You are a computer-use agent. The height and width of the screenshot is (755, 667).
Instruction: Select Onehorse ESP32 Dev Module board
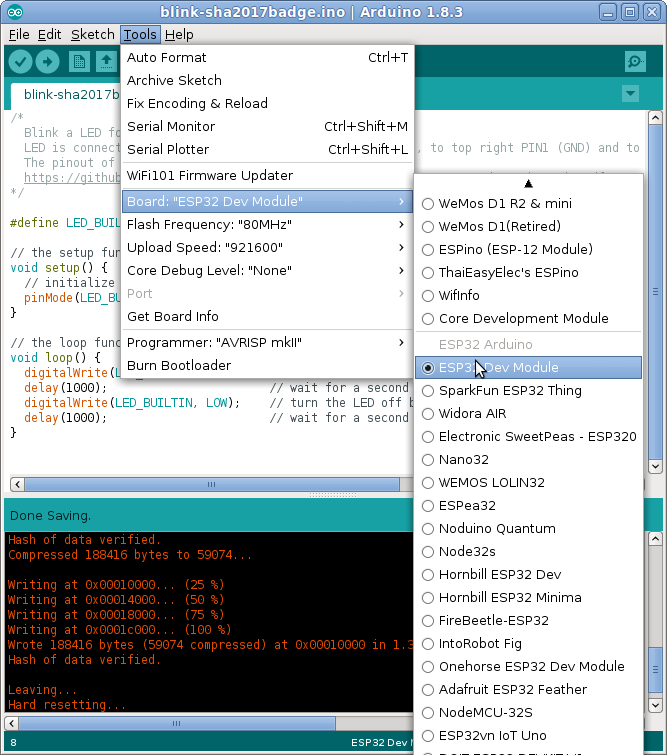pos(528,667)
